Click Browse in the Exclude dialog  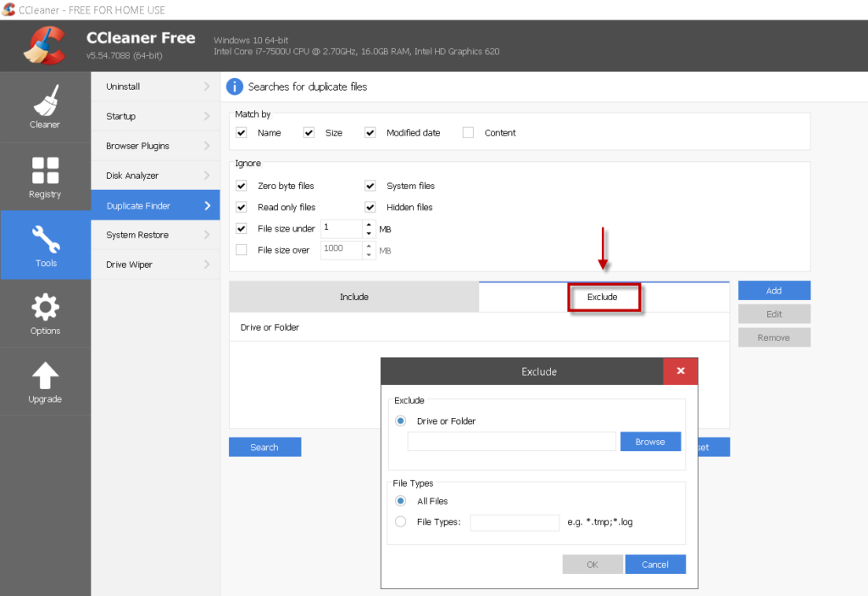pos(650,442)
